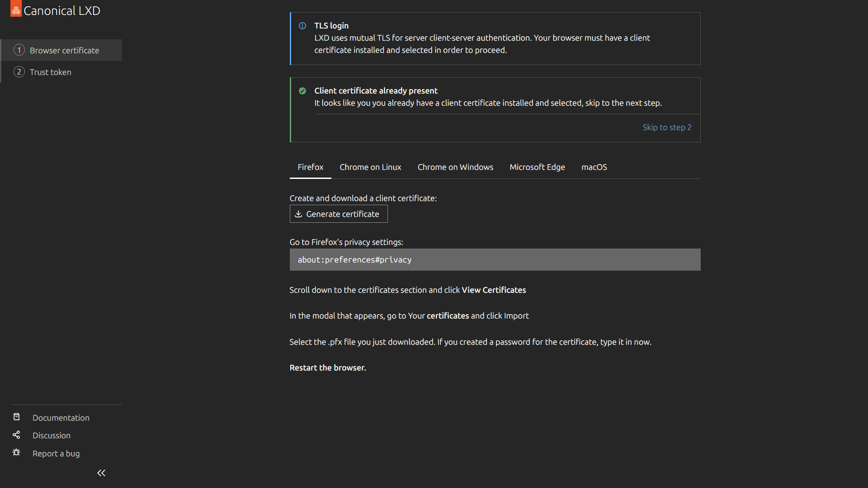Switch to the Chrome on Windows tab
This screenshot has height=488, width=868.
(455, 167)
